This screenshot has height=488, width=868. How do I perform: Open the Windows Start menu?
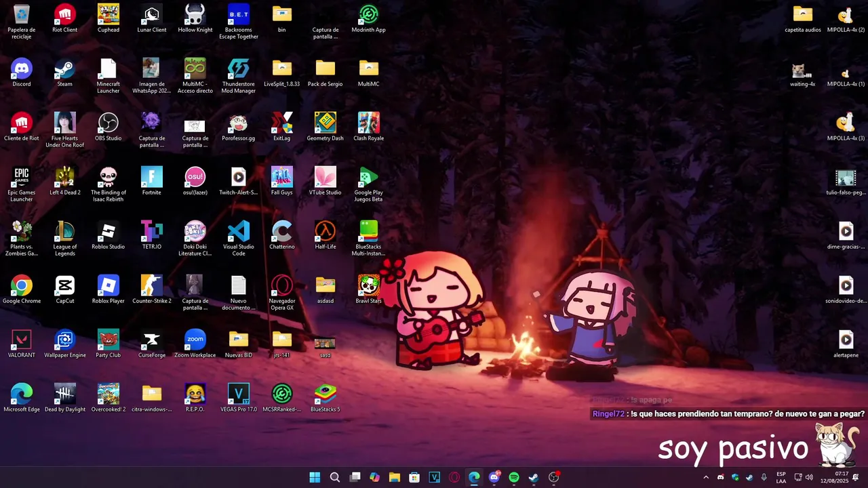(x=315, y=477)
